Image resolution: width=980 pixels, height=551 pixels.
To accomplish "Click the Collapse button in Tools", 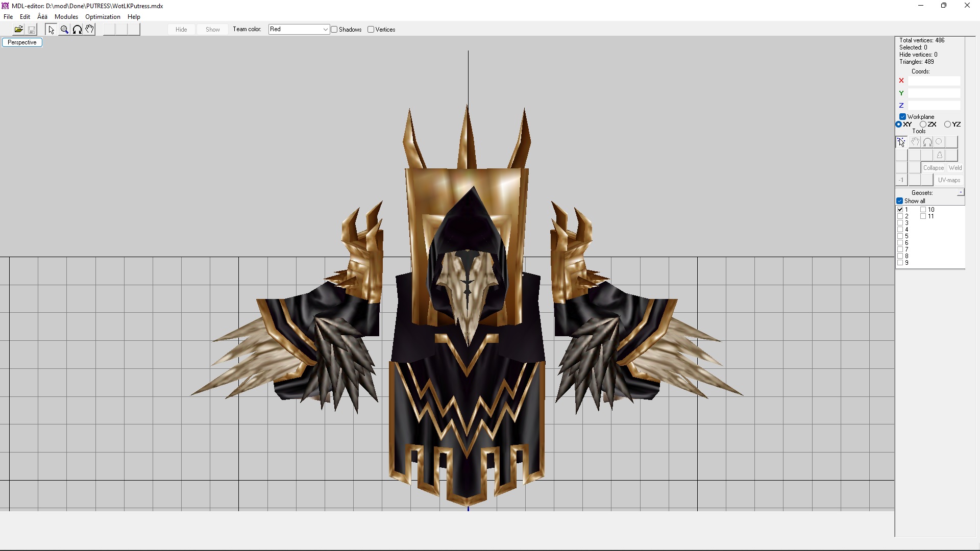I will tap(934, 168).
